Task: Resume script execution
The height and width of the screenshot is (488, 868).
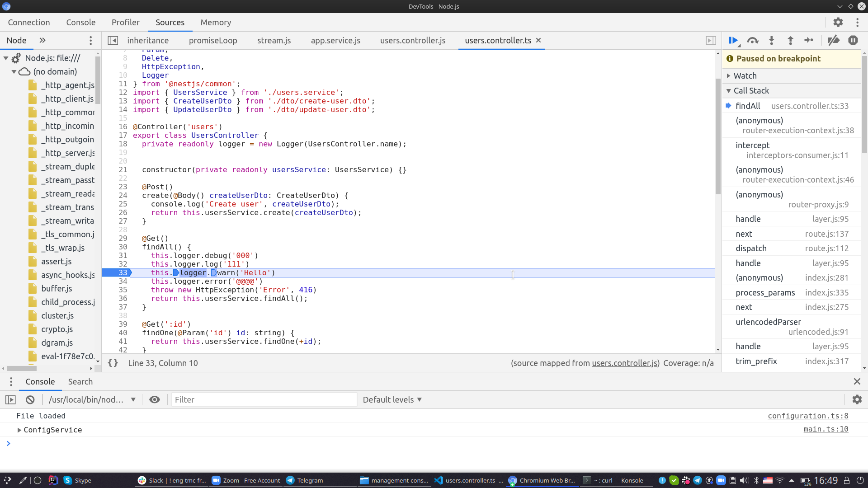Action: [733, 41]
